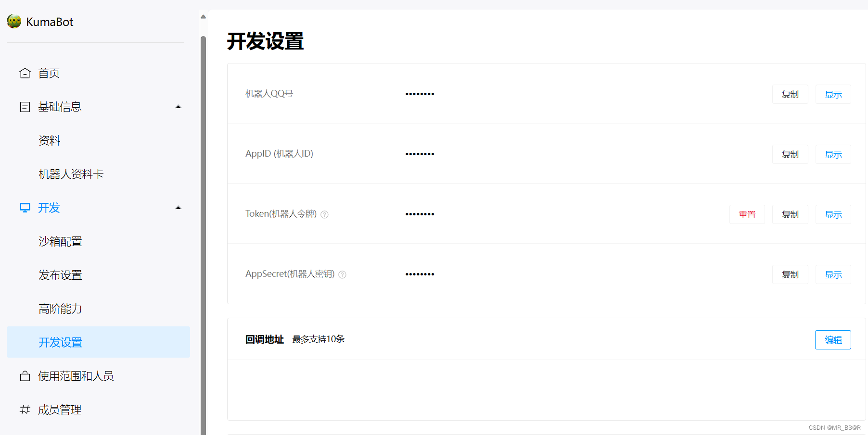
Task: Copy the AppSecret value
Action: pyautogui.click(x=790, y=274)
